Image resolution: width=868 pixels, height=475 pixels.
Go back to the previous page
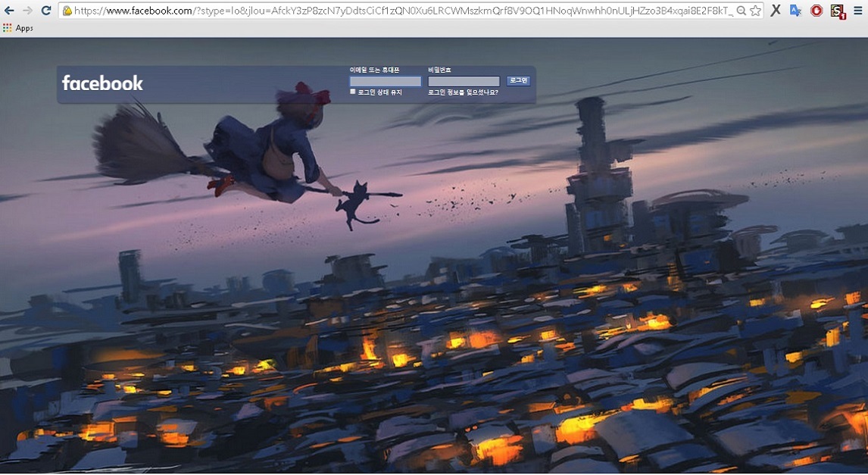(9, 10)
